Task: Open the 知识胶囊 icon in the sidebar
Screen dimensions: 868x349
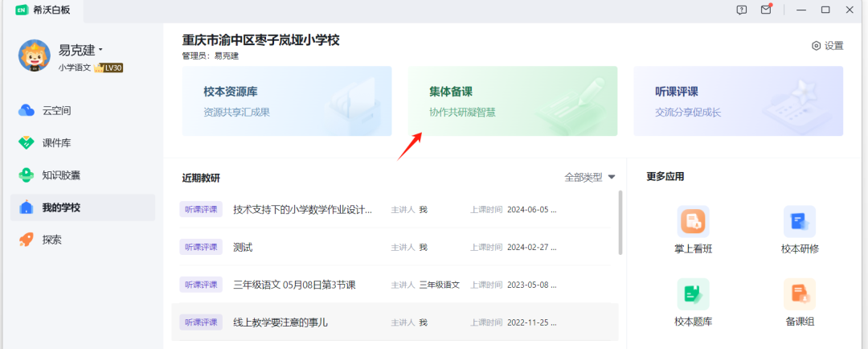Action: click(27, 175)
